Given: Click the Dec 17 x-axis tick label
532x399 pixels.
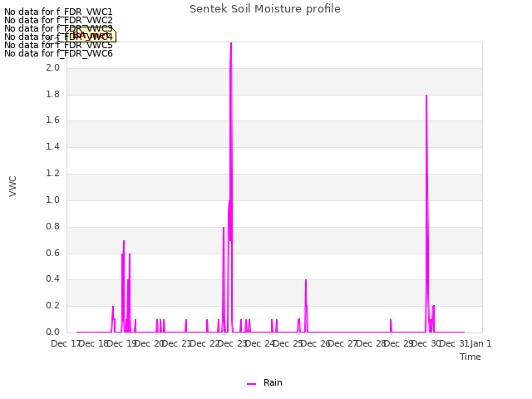Looking at the screenshot, I should coord(65,343).
